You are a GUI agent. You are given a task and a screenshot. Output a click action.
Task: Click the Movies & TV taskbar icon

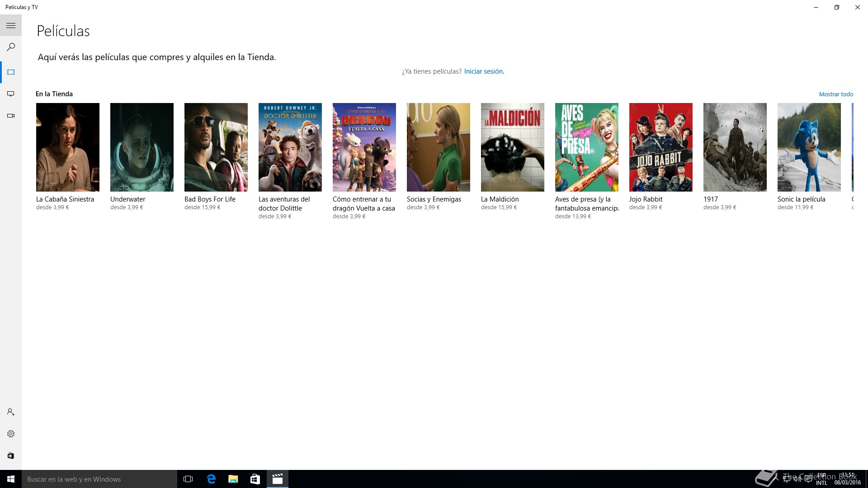click(278, 479)
